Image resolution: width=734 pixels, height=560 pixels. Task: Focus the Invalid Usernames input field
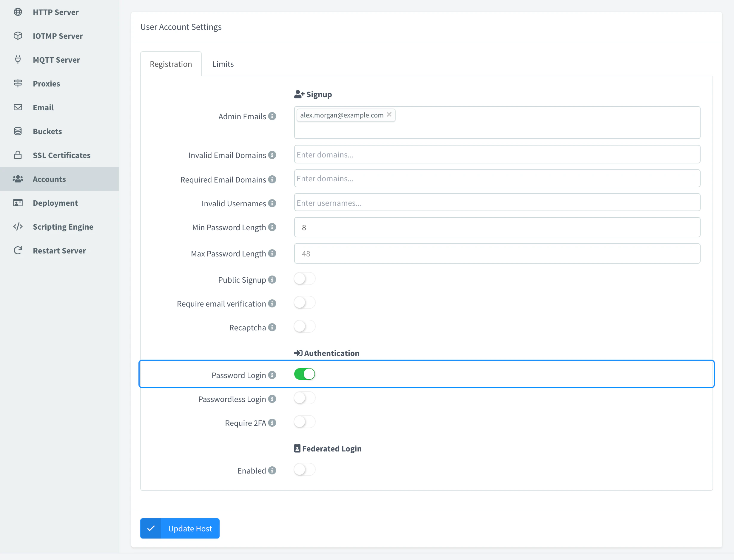[497, 202]
